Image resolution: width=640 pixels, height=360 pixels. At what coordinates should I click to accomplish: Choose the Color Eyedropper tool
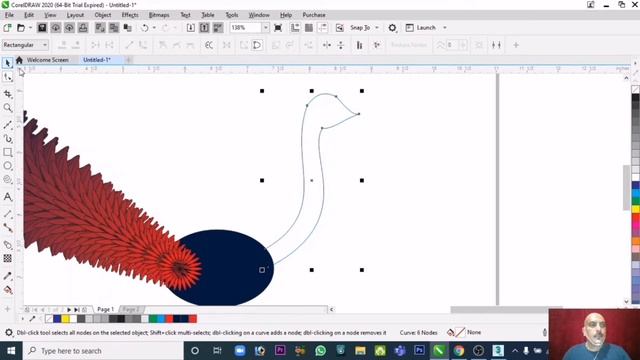click(7, 276)
